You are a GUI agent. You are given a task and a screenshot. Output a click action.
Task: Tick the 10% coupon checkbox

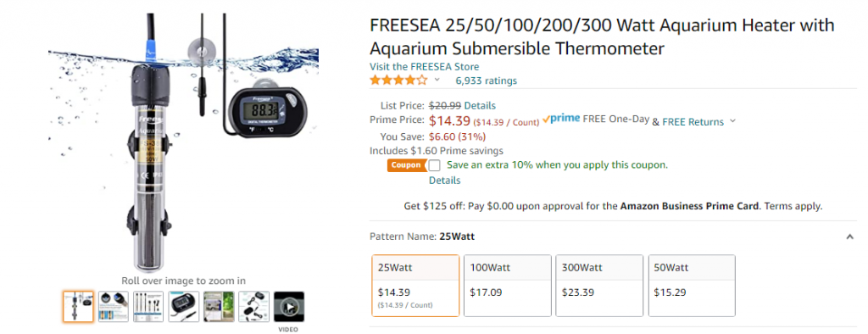[435, 165]
